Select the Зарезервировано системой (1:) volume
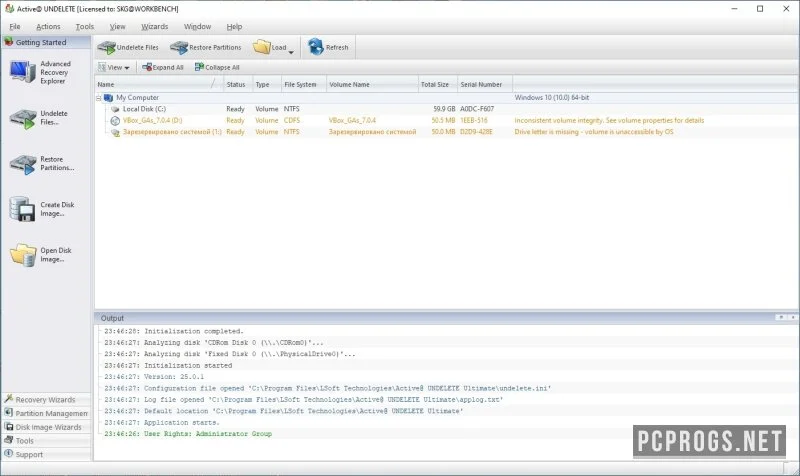This screenshot has width=800, height=476. point(172,132)
